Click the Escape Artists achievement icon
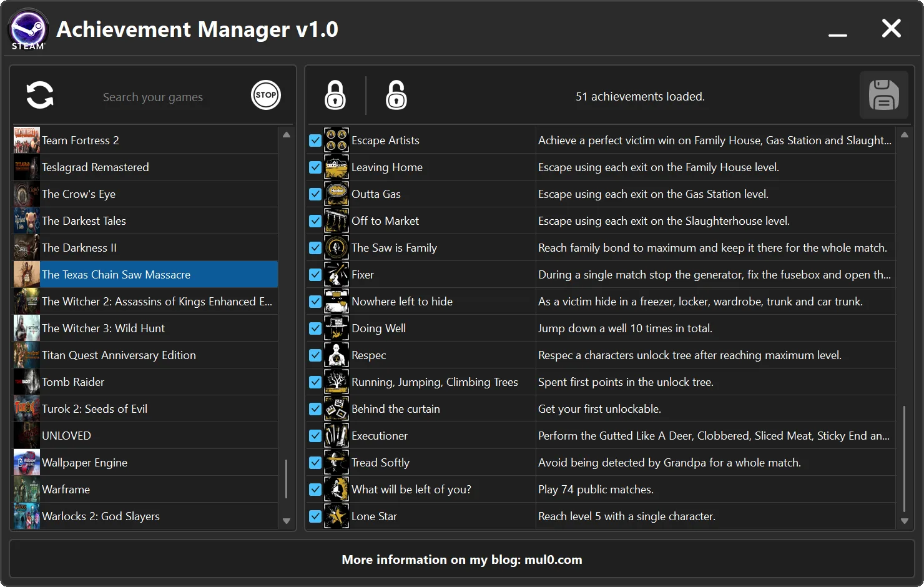The height and width of the screenshot is (587, 924). pos(337,140)
